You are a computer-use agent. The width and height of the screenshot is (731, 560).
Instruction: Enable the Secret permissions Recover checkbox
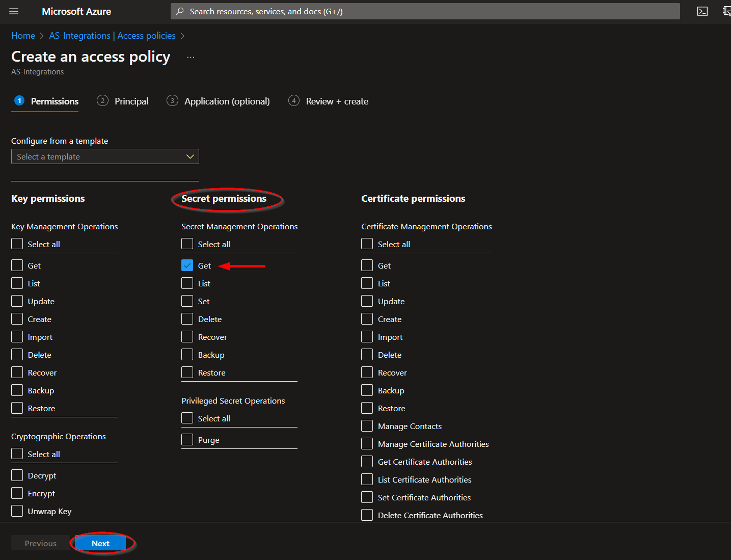point(187,337)
